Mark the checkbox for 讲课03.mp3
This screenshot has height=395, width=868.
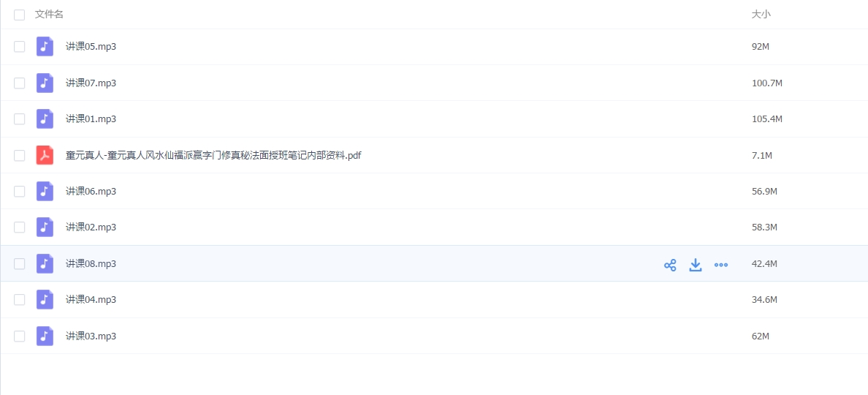19,336
